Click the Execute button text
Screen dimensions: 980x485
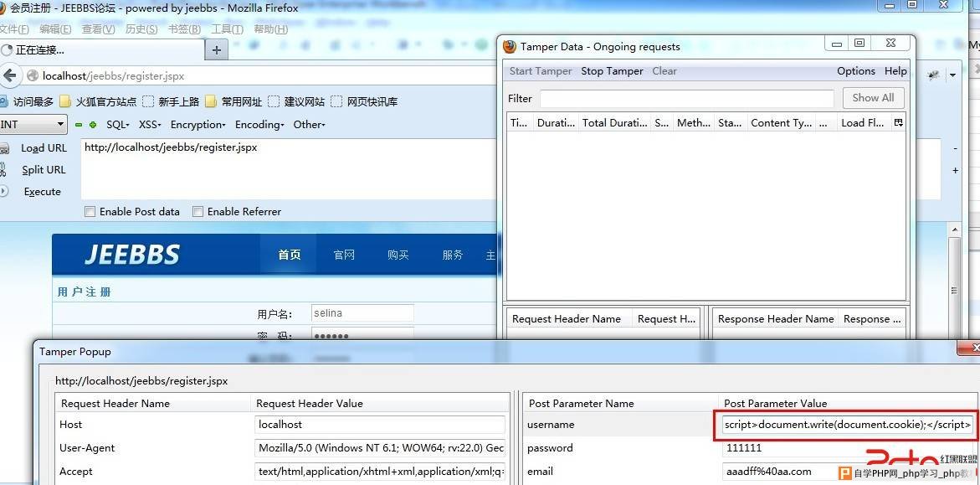(x=43, y=192)
